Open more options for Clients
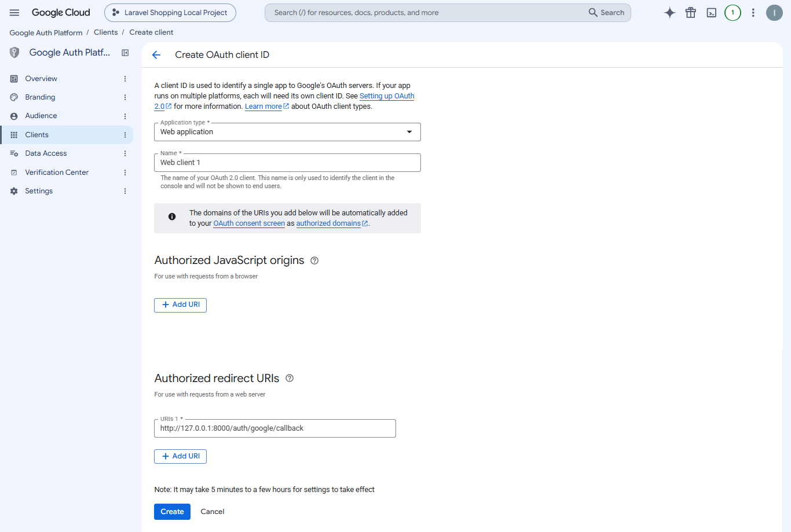Image resolution: width=791 pixels, height=532 pixels. (125, 135)
